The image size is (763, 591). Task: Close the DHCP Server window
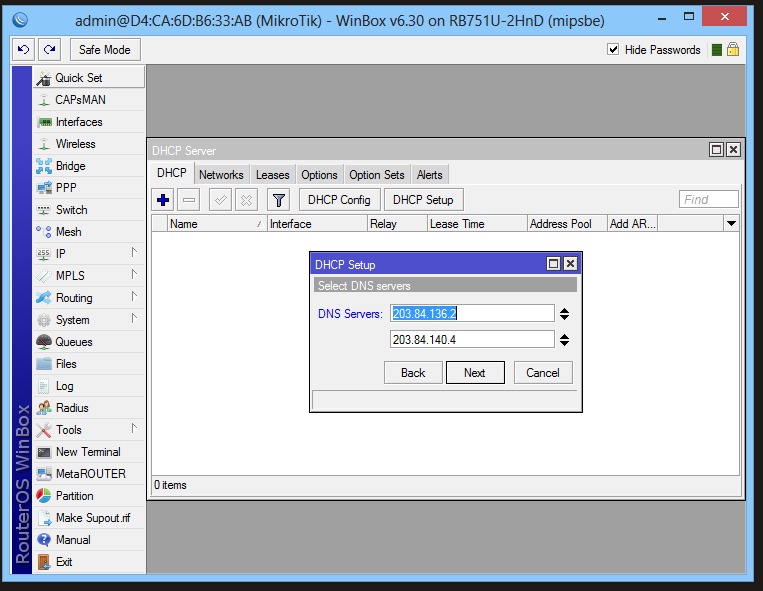click(x=733, y=150)
